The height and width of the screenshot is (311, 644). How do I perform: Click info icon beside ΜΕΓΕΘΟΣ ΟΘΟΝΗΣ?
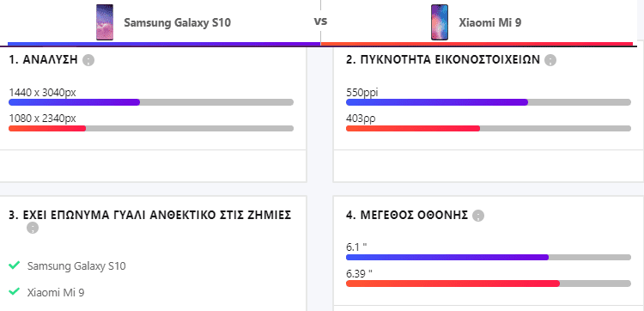click(x=478, y=216)
